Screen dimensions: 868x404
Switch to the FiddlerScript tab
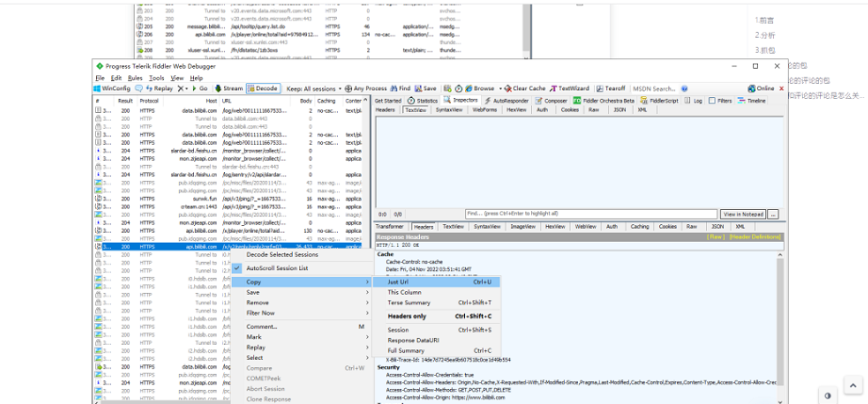click(659, 101)
